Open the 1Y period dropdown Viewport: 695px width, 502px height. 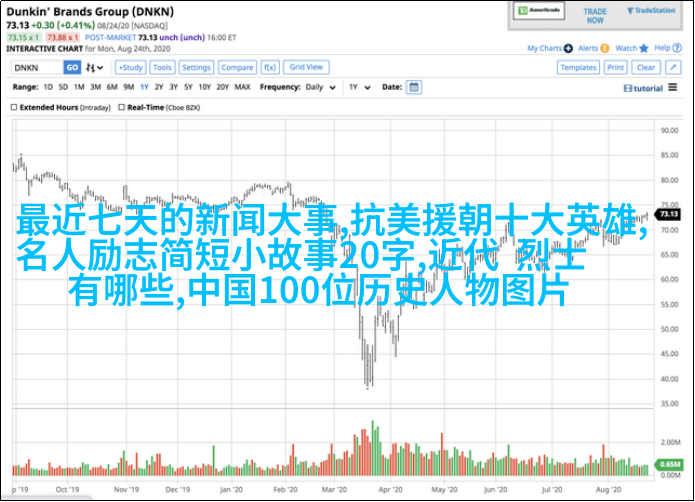(359, 87)
